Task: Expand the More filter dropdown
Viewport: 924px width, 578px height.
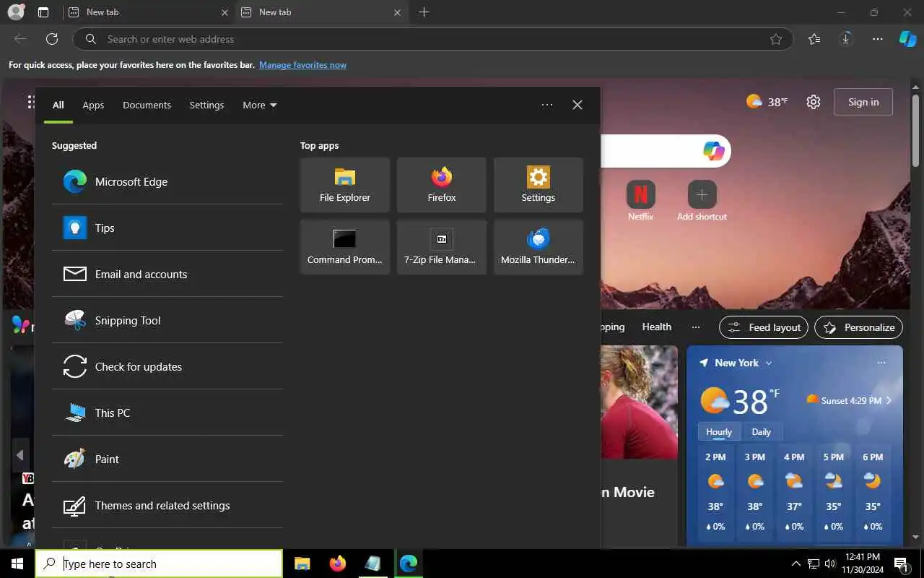Action: coord(260,105)
